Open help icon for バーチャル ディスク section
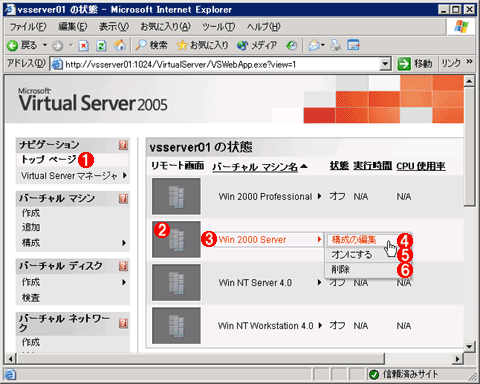The height and width of the screenshot is (384, 480). point(123,266)
